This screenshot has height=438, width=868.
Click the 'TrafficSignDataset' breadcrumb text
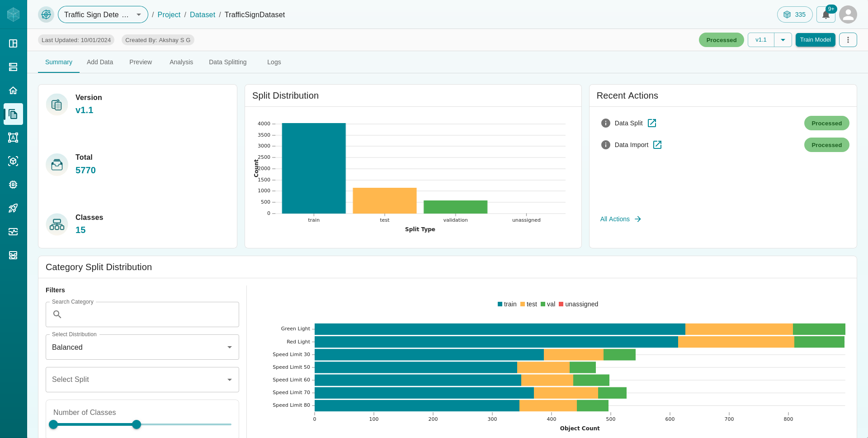(x=255, y=14)
